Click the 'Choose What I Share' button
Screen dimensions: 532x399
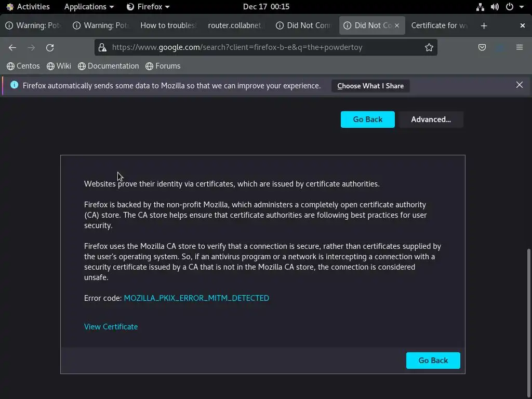click(x=370, y=86)
